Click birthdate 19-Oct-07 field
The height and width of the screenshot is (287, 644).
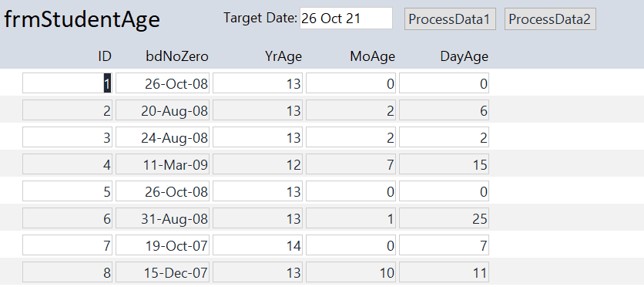163,245
